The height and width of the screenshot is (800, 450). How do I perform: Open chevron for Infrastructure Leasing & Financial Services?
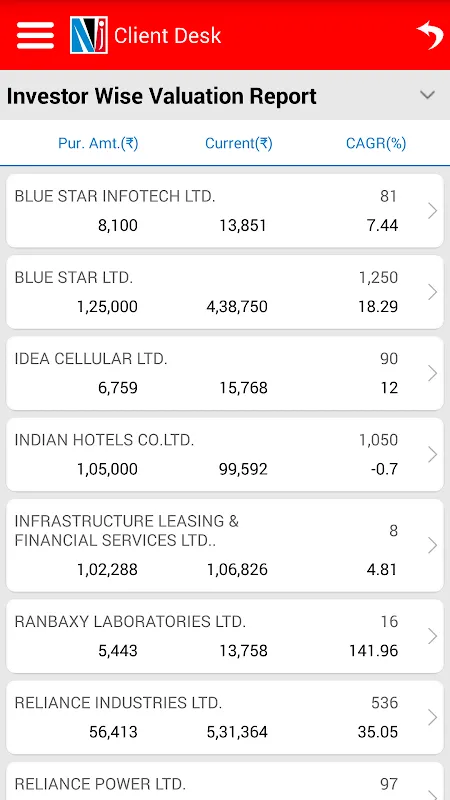tap(432, 545)
